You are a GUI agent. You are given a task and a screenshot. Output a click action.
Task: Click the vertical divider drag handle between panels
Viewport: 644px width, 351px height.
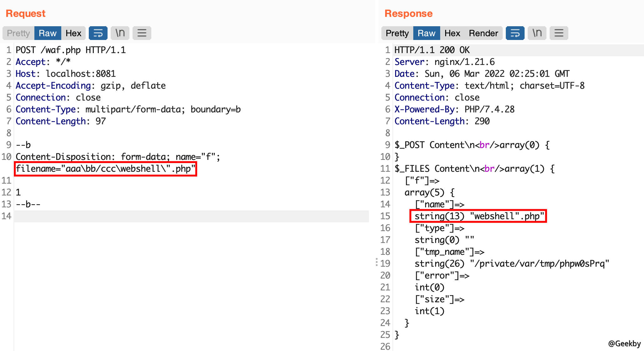[x=376, y=262]
